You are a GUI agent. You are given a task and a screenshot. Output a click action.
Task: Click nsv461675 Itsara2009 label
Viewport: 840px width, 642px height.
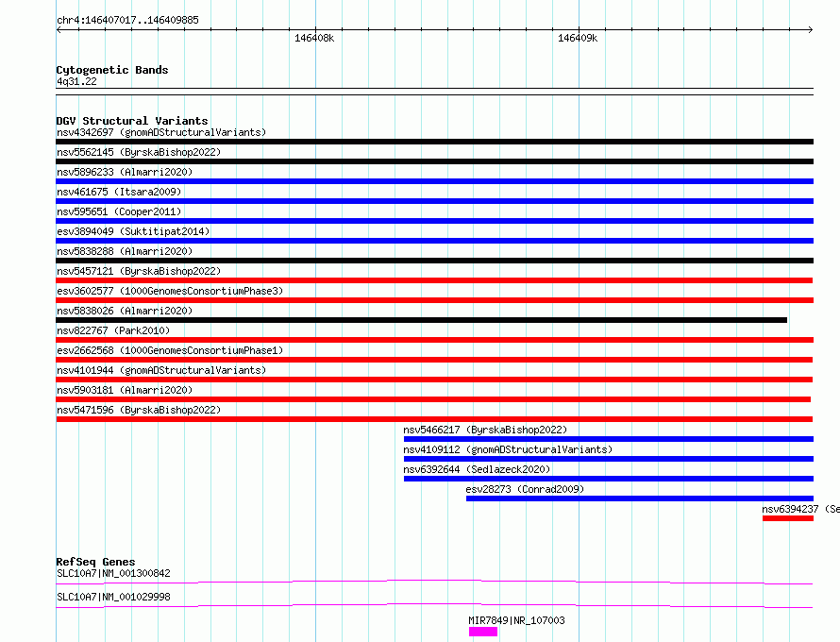[119, 192]
